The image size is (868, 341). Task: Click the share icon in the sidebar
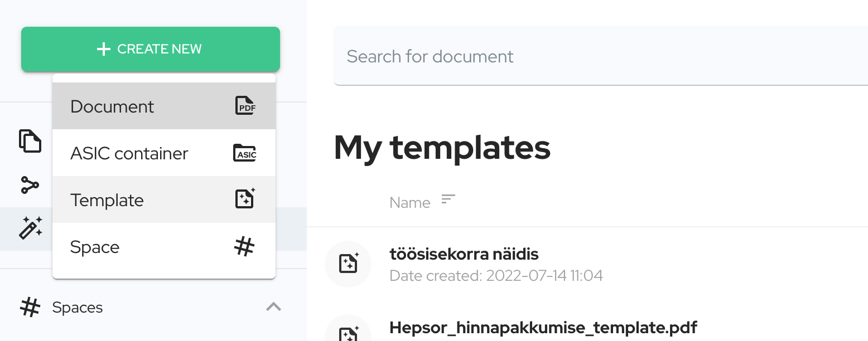click(31, 184)
